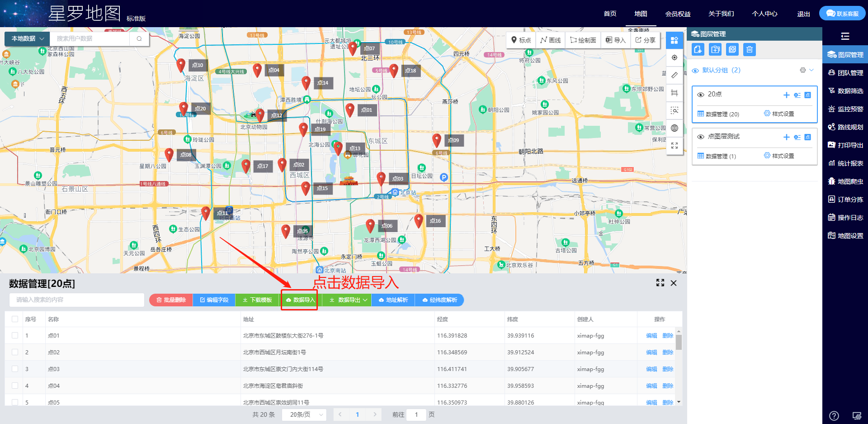Go to the next page arrow
Viewport: 868px width, 424px height.
click(x=375, y=414)
